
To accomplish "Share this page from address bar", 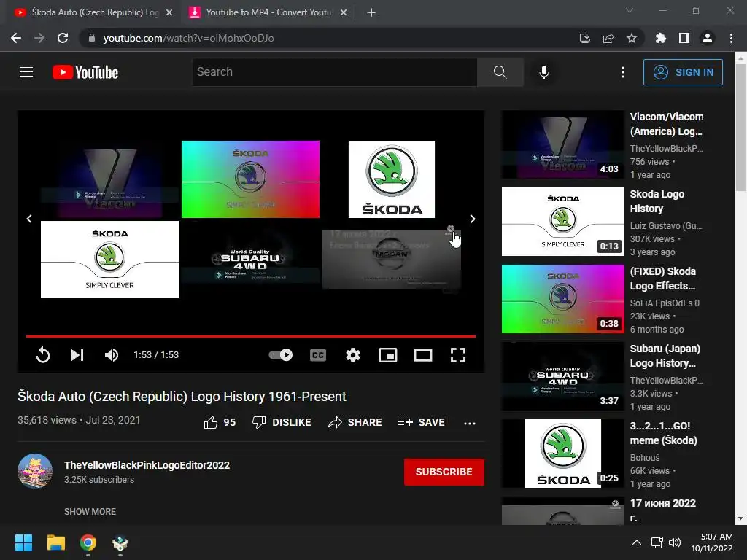I will pos(608,38).
